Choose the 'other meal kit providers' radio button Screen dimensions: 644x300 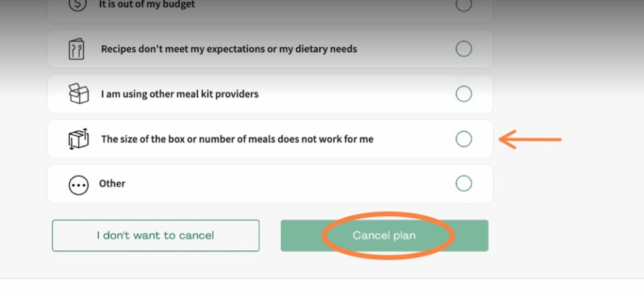464,94
